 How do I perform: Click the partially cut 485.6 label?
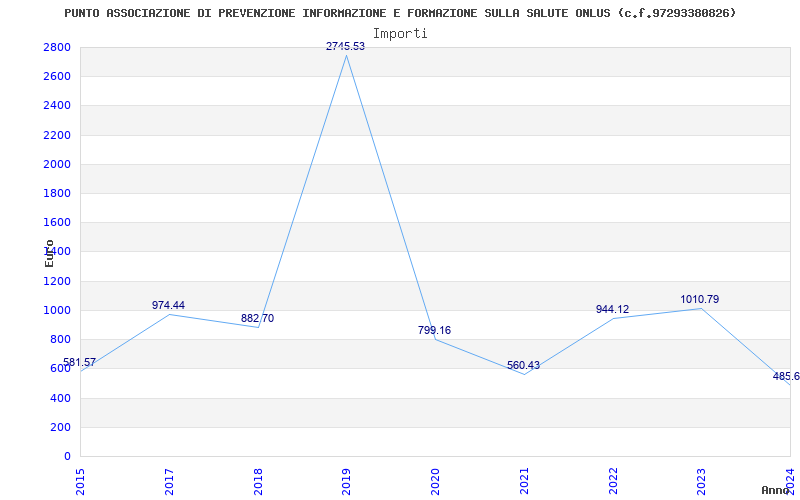(786, 377)
